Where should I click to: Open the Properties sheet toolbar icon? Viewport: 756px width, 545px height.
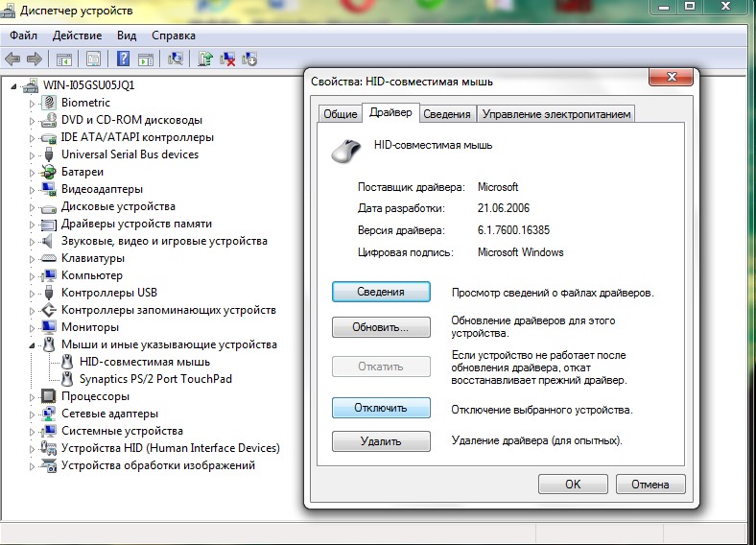click(x=93, y=59)
